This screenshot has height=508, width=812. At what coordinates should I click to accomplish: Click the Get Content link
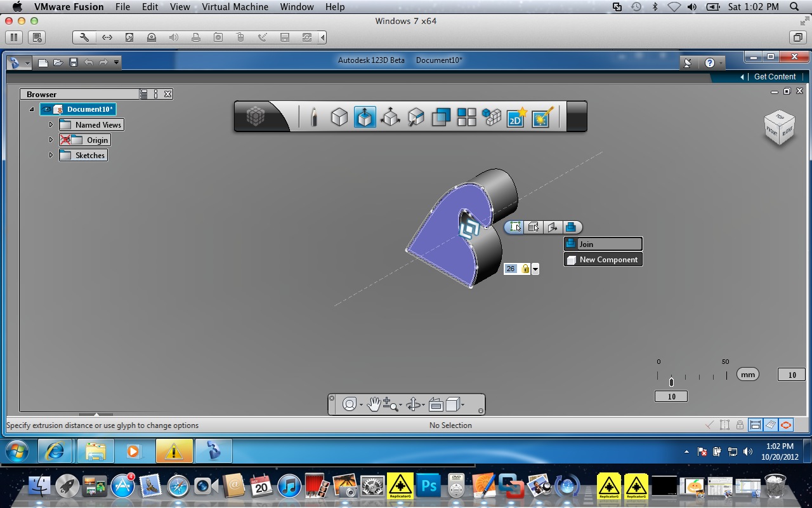tap(775, 76)
